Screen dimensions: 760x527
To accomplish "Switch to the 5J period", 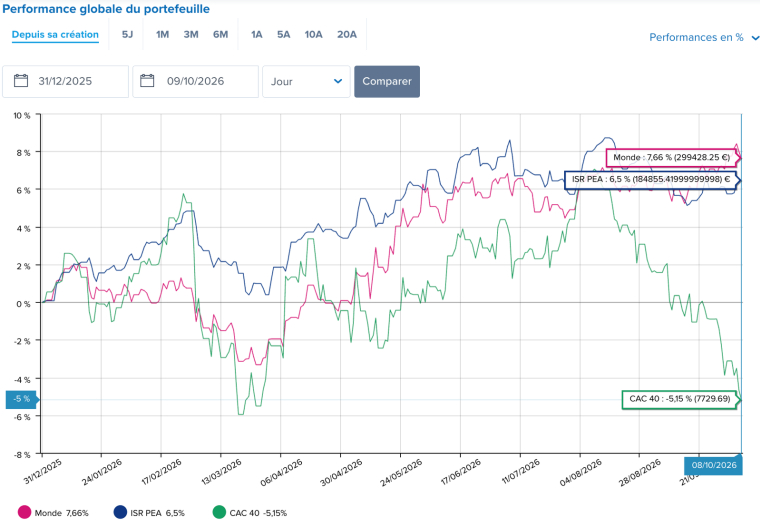I will tap(127, 34).
